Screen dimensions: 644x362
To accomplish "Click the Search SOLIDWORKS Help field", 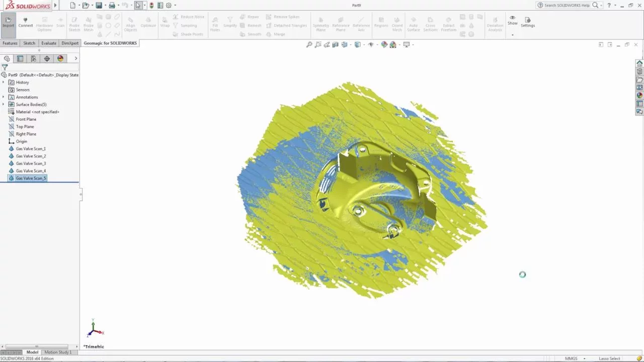I will click(567, 5).
